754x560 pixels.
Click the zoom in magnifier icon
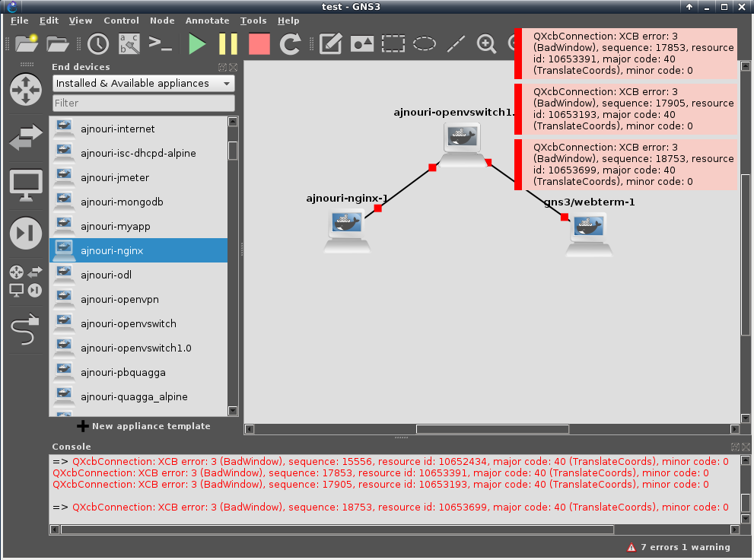point(486,43)
